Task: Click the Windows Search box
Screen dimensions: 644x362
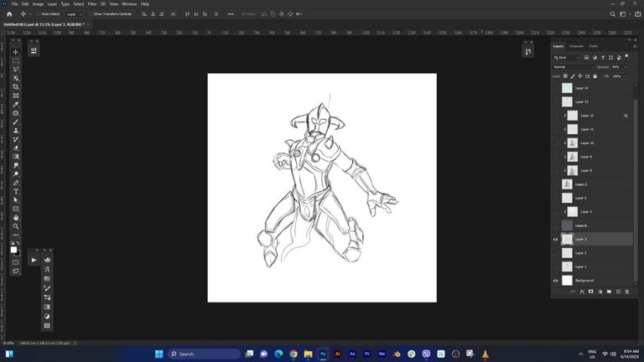Action: click(204, 354)
